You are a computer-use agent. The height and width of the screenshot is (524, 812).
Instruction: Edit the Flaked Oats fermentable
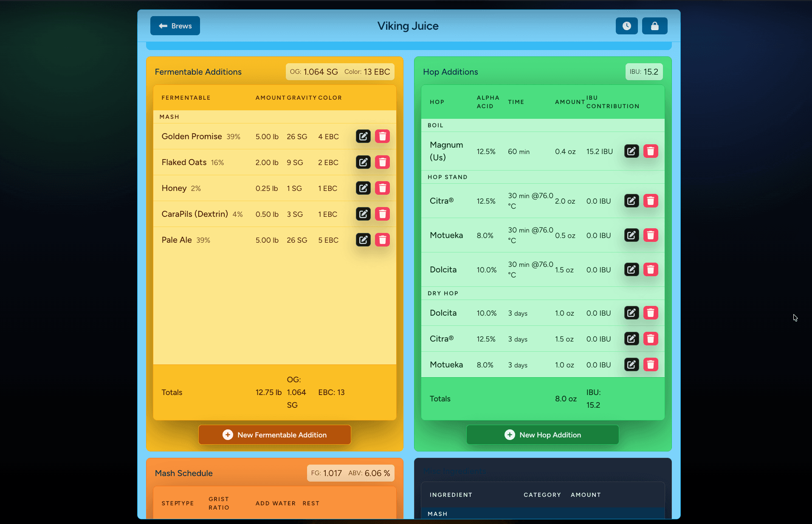tap(363, 162)
